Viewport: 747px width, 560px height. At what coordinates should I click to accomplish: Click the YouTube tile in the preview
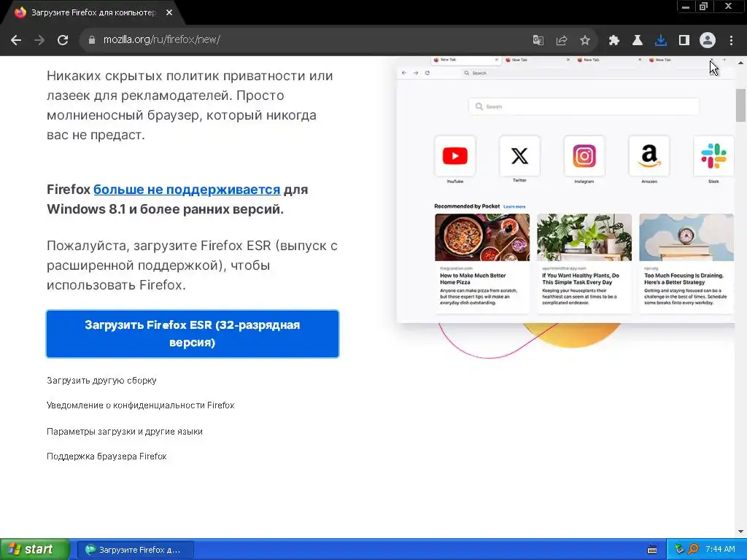[x=455, y=156]
